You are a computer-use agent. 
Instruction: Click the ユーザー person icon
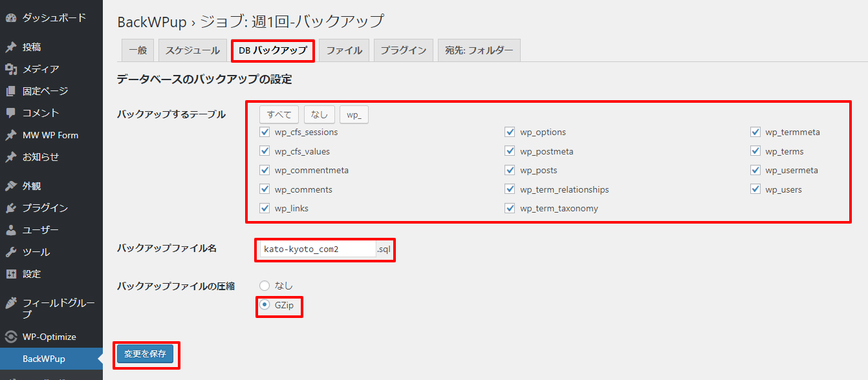tap(10, 230)
